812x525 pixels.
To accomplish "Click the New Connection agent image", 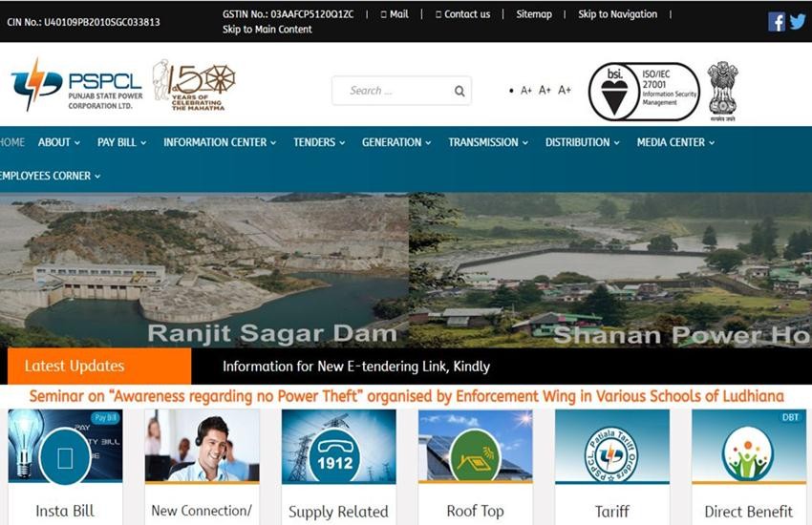I will coord(202,447).
